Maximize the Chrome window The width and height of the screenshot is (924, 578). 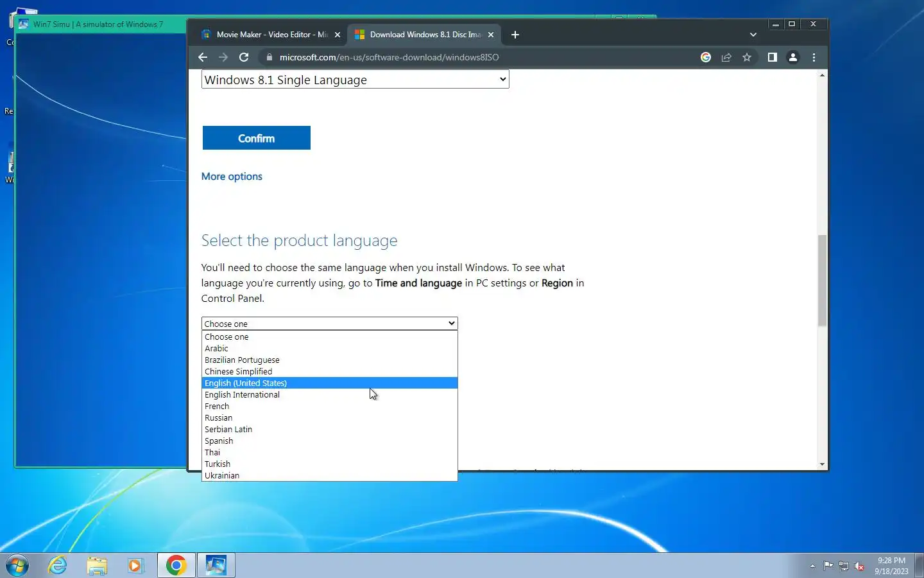click(792, 24)
